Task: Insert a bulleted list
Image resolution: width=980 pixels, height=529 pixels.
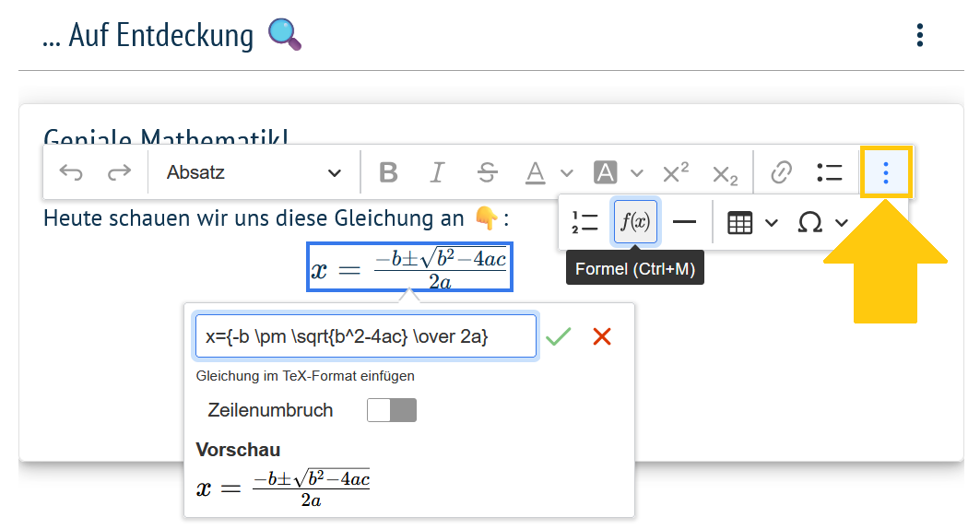Action: pyautogui.click(x=830, y=172)
